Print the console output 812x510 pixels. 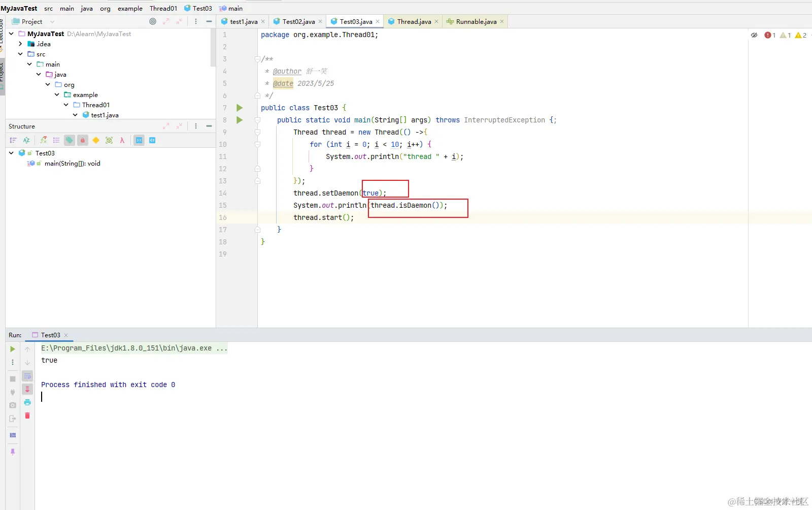pyautogui.click(x=27, y=402)
